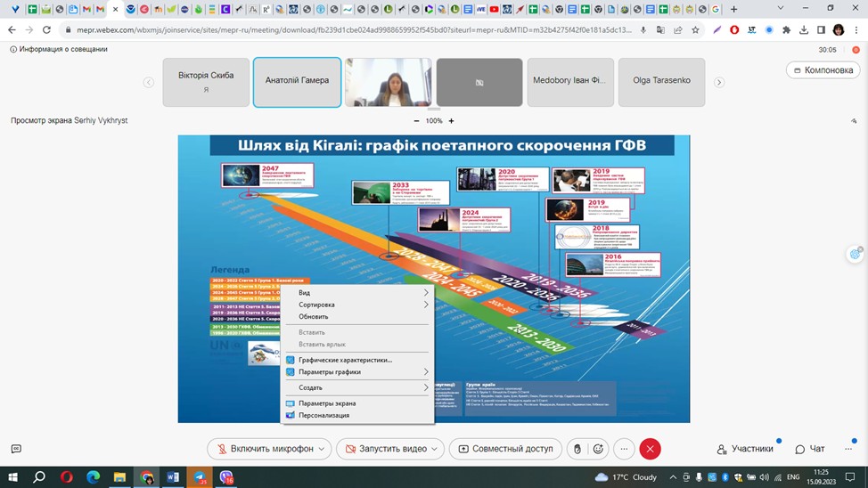
Task: Expand video options dropdown arrow
Action: point(435,449)
